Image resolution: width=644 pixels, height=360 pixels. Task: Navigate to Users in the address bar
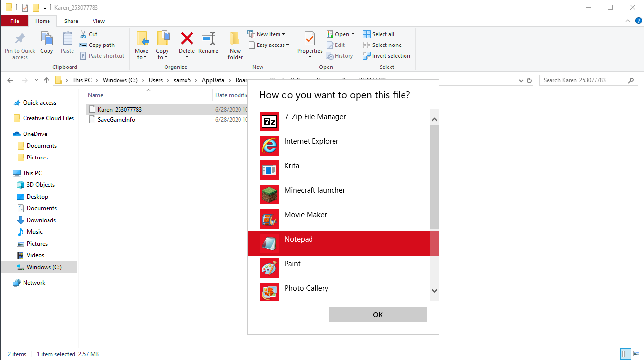pos(156,80)
